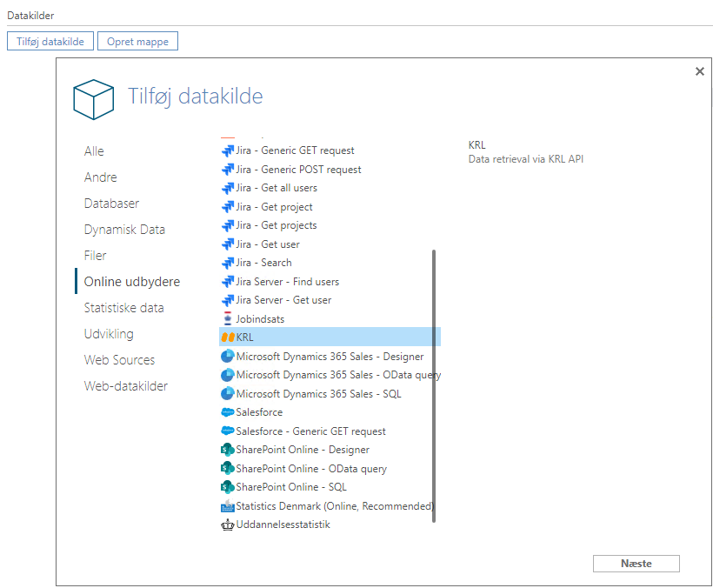The image size is (713, 588).
Task: Click the Jira icon beside Get user
Action: click(x=227, y=244)
